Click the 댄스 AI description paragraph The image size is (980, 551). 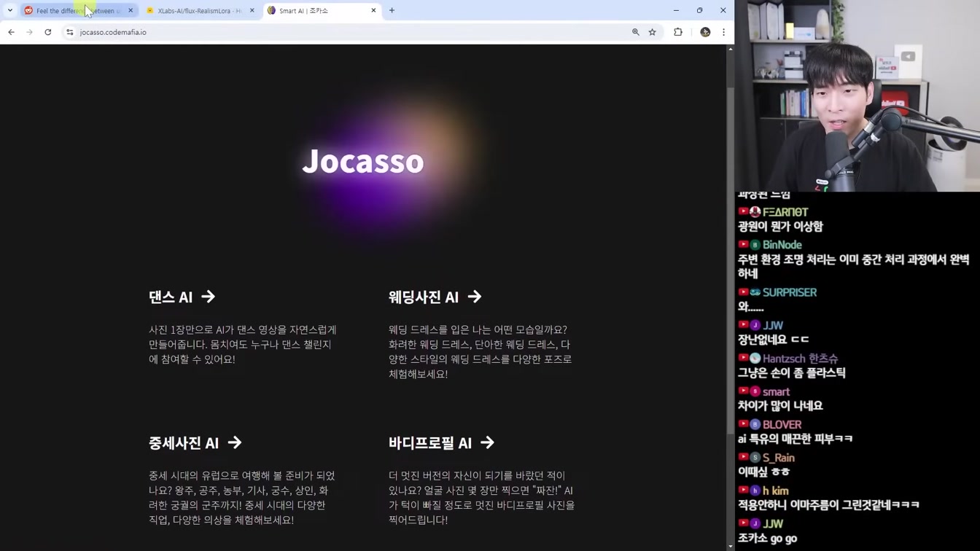(x=243, y=345)
